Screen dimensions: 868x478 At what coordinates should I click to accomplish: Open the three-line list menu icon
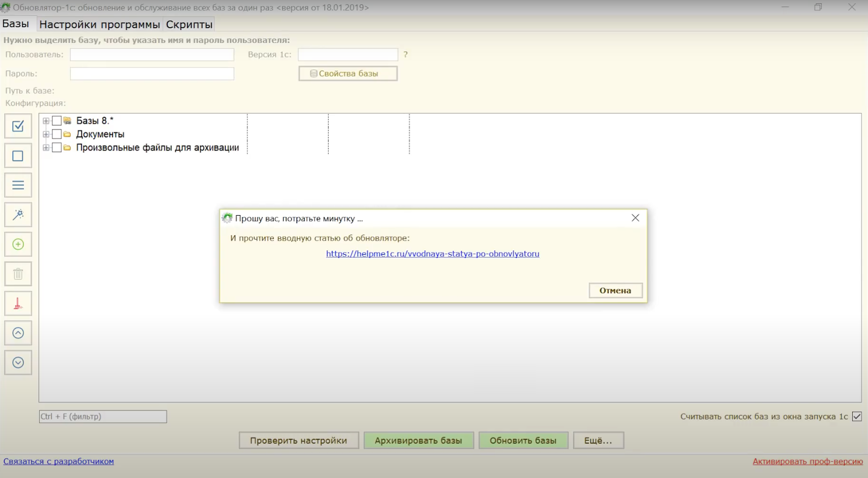click(x=18, y=185)
